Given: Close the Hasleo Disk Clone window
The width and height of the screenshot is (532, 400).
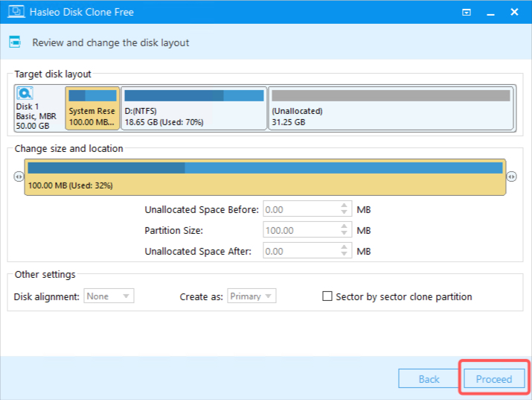Looking at the screenshot, I should [514, 12].
